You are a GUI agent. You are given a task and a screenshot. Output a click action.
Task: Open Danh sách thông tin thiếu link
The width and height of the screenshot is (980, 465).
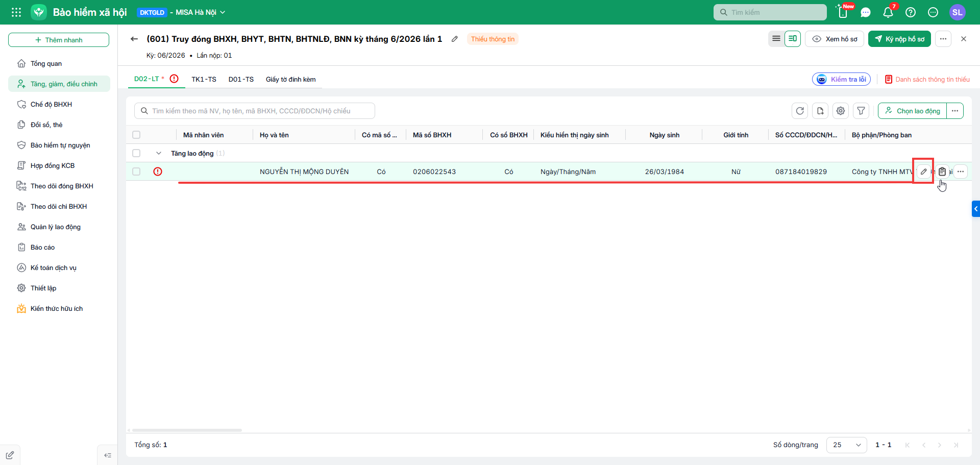(x=927, y=79)
